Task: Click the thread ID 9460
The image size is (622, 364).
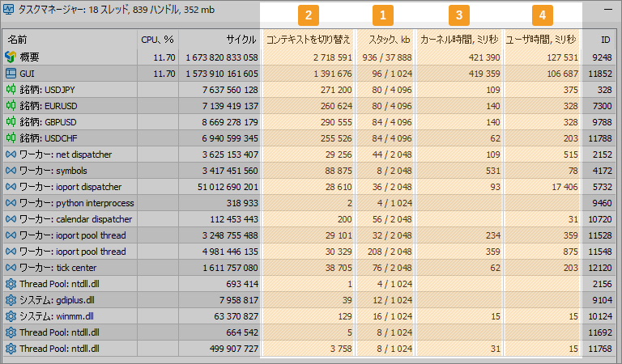Action: click(x=602, y=203)
